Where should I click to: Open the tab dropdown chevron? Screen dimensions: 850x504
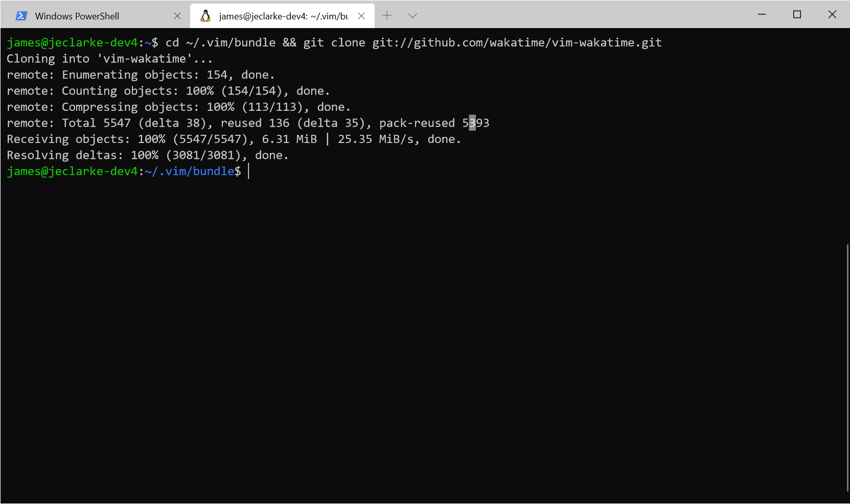[412, 15]
